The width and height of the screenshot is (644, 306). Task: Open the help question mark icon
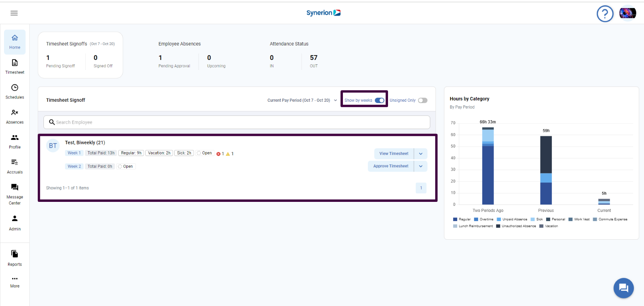click(x=605, y=14)
